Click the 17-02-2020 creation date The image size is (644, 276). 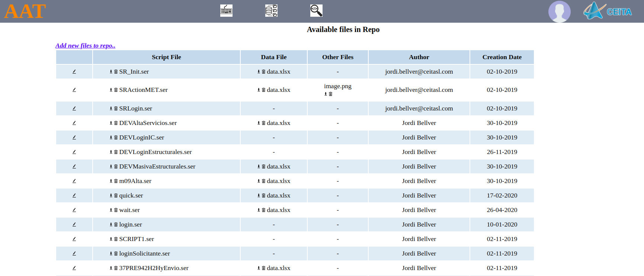tap(502, 195)
